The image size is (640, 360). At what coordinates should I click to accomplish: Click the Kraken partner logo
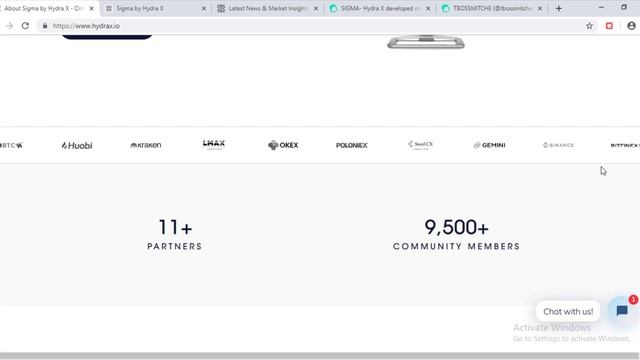coord(146,145)
